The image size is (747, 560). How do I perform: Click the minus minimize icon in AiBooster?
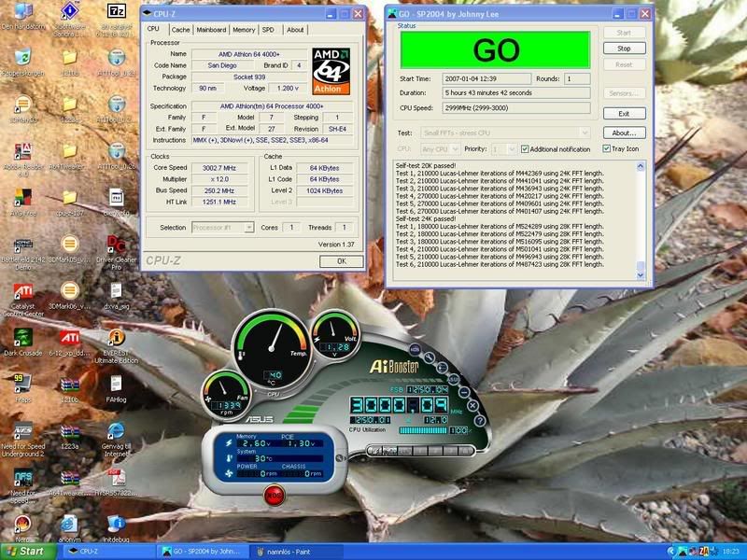point(464,392)
